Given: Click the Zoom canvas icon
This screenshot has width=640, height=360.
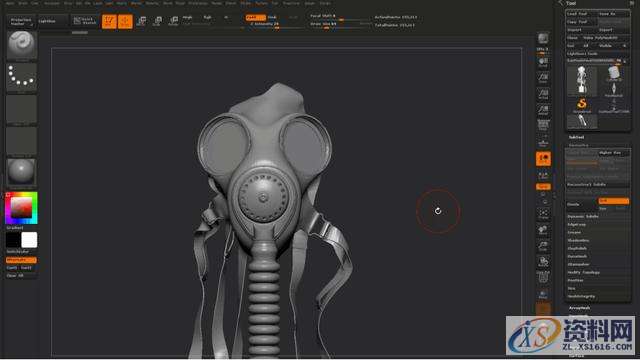Looking at the screenshot, I should pyautogui.click(x=543, y=78).
